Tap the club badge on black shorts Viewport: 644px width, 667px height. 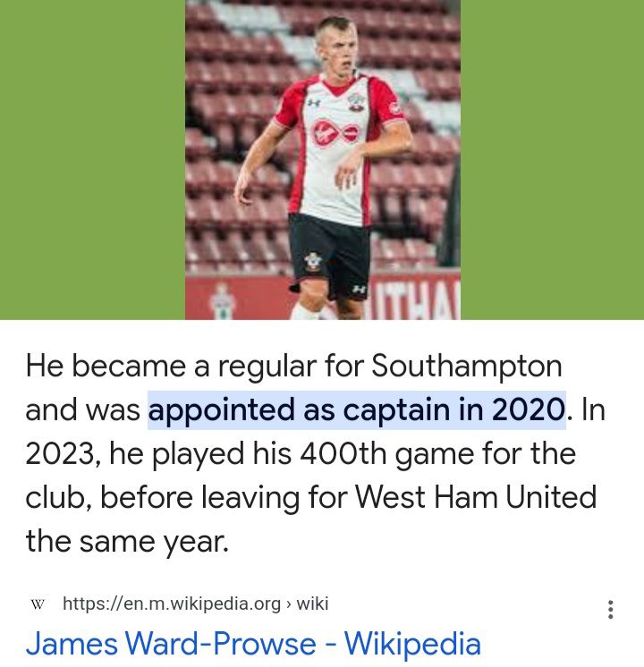[312, 260]
